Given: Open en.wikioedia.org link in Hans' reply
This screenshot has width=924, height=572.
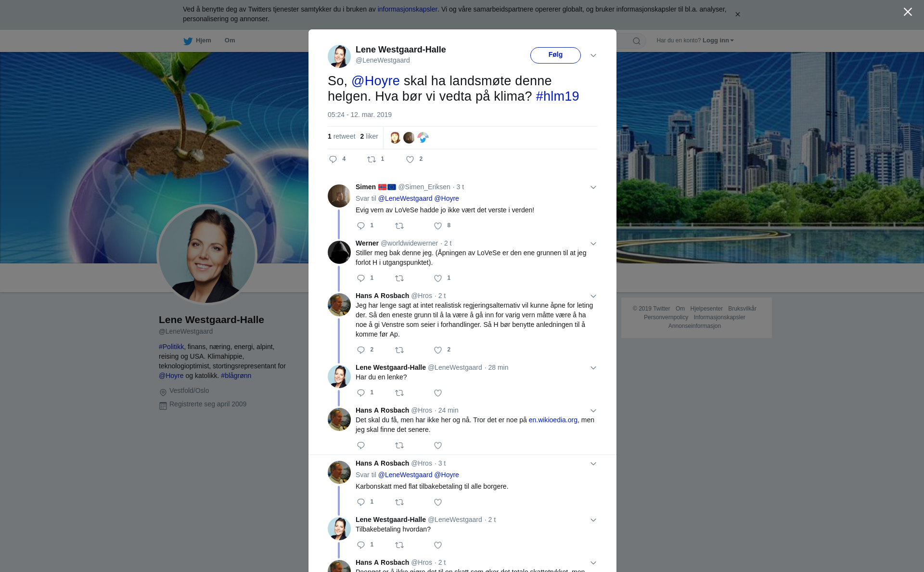Looking at the screenshot, I should pos(553,420).
